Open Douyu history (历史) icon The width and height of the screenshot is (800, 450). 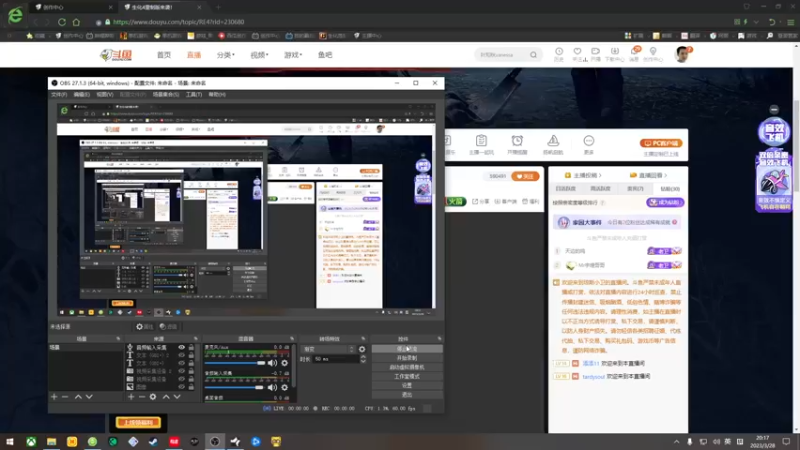(x=559, y=54)
